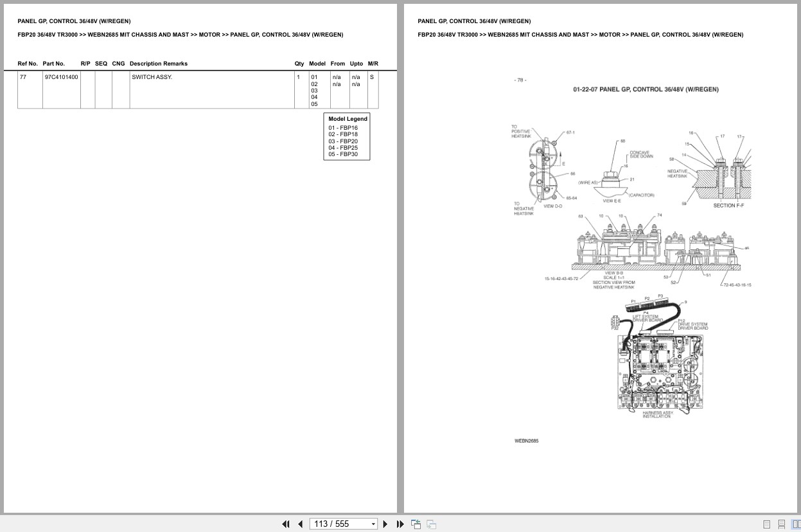The height and width of the screenshot is (532, 801).
Task: Click the Ref No. column header
Action: (28, 64)
